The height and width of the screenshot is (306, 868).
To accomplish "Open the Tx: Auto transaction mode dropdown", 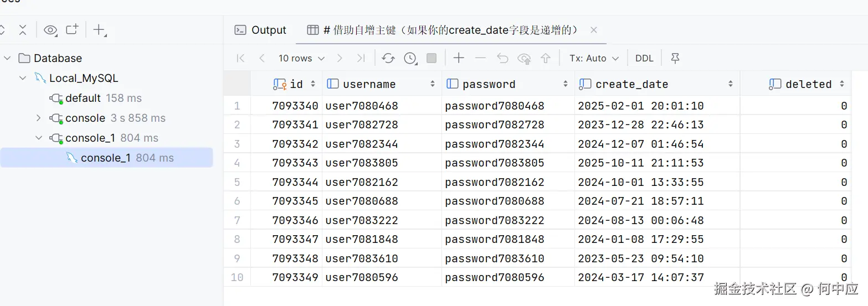I will [594, 58].
